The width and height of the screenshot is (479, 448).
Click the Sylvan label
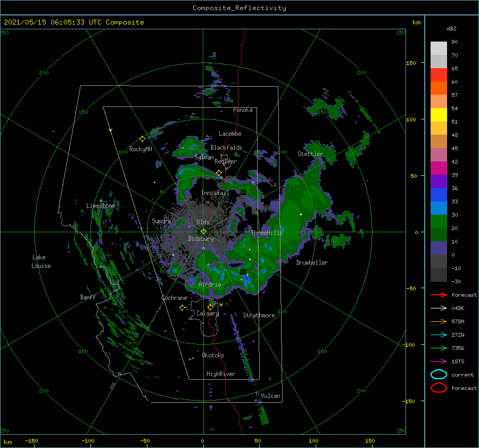coord(204,157)
